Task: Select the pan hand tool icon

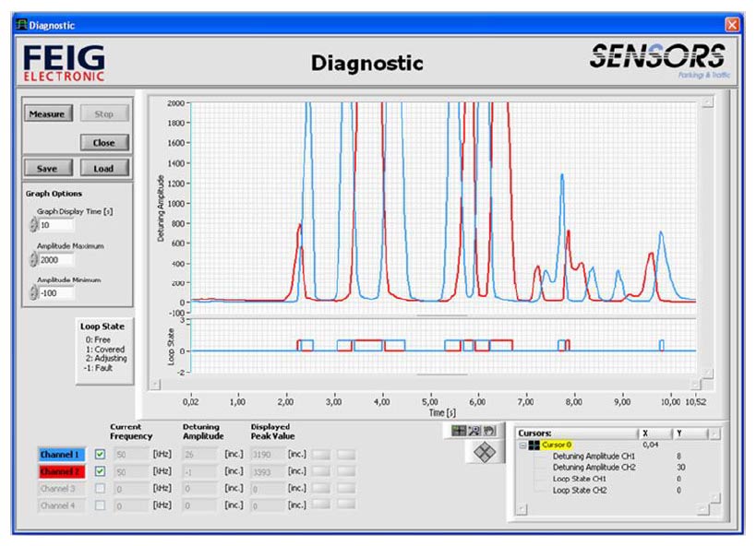Action: 489,431
